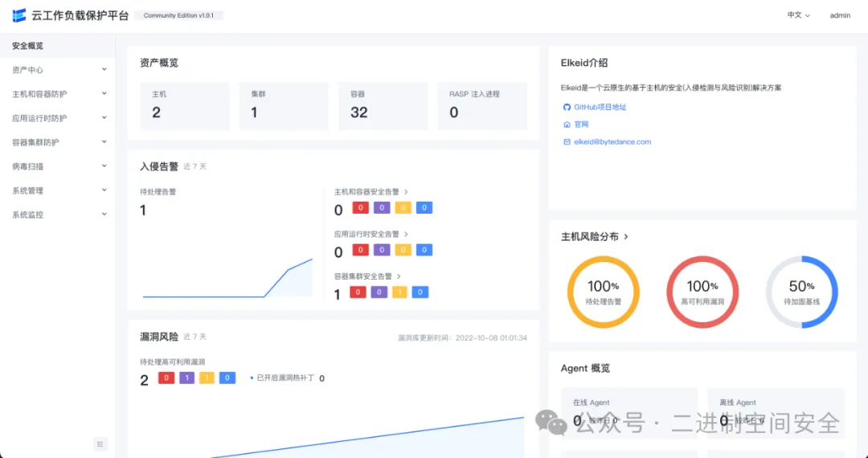The height and width of the screenshot is (458, 868).
Task: Open the GitHub项目地址 link
Action: (x=600, y=107)
